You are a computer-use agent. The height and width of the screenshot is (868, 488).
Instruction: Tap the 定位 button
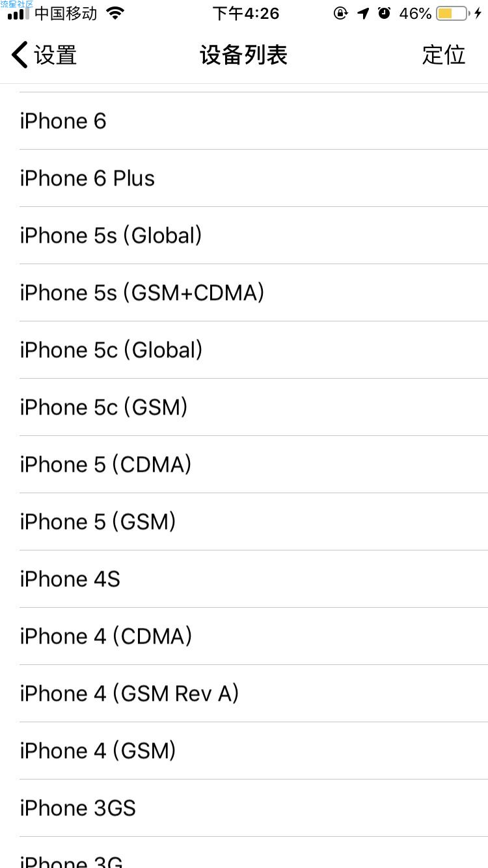click(444, 55)
